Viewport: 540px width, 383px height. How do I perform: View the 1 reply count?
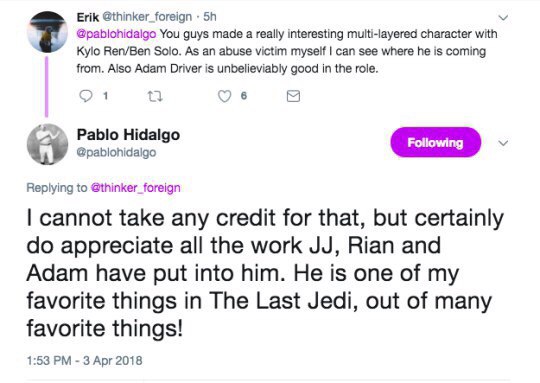(106, 96)
